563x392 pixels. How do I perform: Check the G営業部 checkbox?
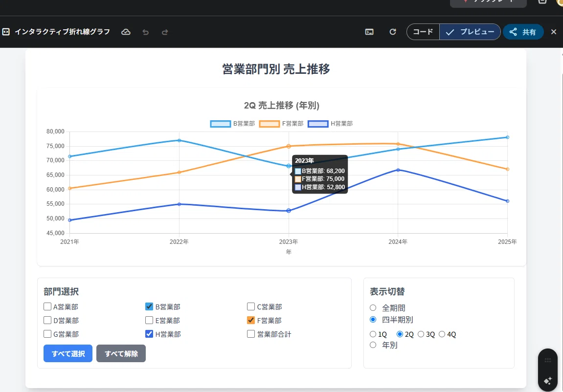(x=47, y=334)
